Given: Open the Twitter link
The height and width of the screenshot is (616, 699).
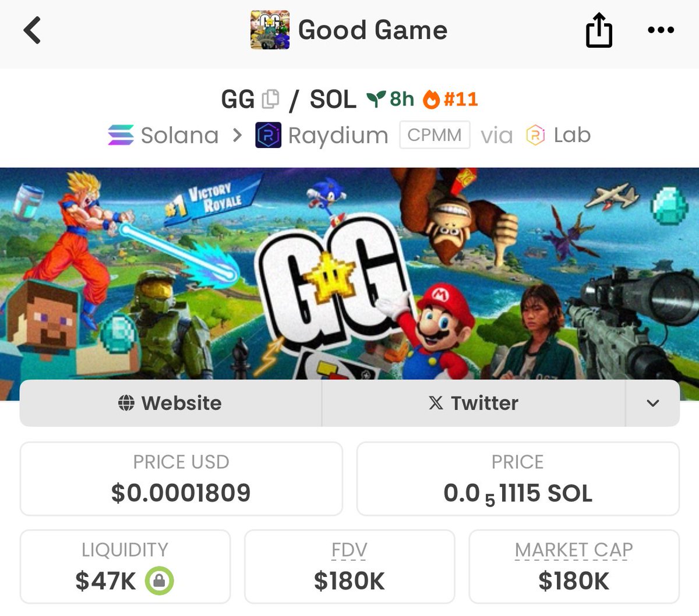Looking at the screenshot, I should click(x=474, y=403).
